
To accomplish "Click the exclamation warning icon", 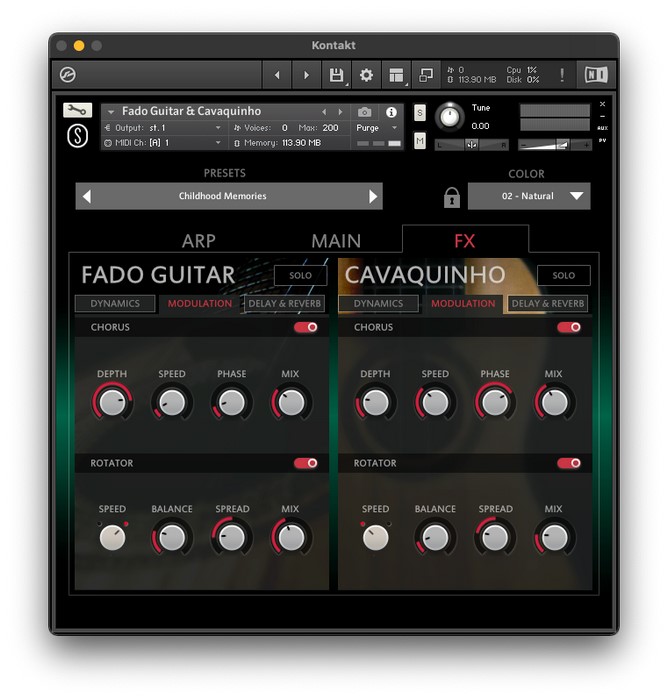I will (x=561, y=75).
